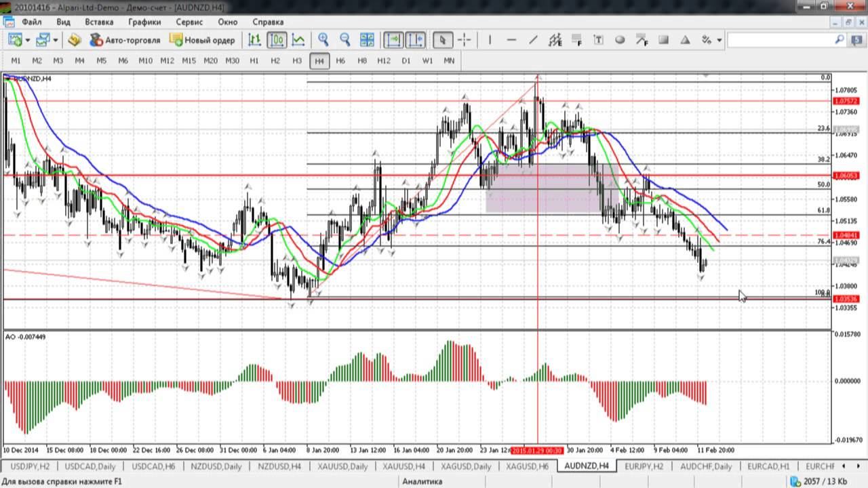The image size is (868, 488).
Task: Click the Новый ордер button
Action: (202, 40)
